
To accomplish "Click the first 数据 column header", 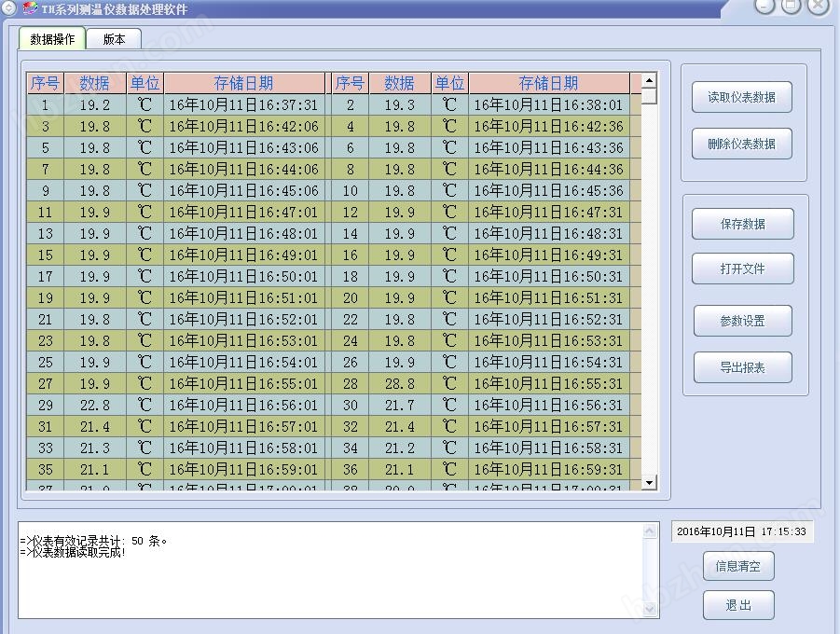I will point(95,83).
